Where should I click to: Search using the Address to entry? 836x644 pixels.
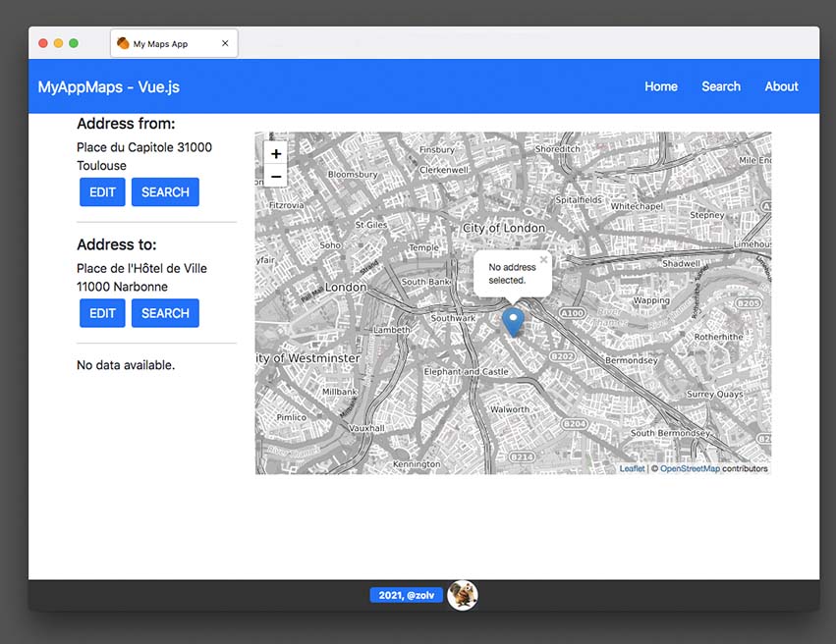click(x=165, y=313)
